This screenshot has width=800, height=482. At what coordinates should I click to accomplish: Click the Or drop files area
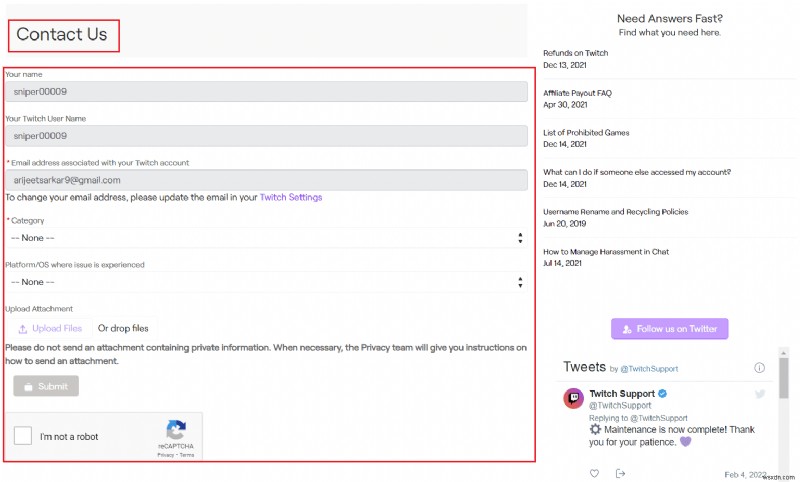123,328
